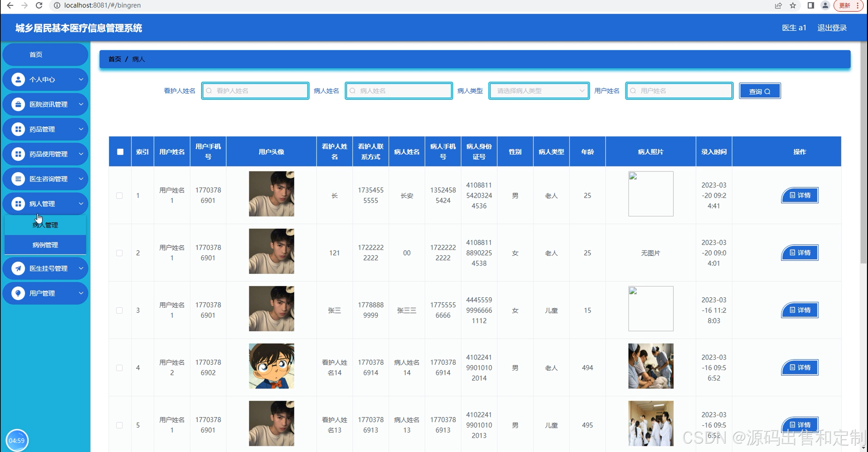Go to the 首页 sidebar item

(x=36, y=55)
